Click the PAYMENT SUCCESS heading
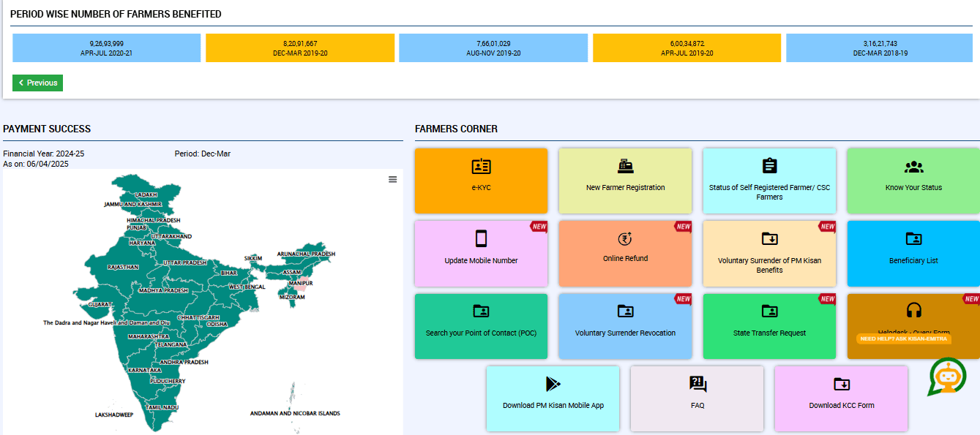This screenshot has width=980, height=435. pyautogui.click(x=47, y=129)
